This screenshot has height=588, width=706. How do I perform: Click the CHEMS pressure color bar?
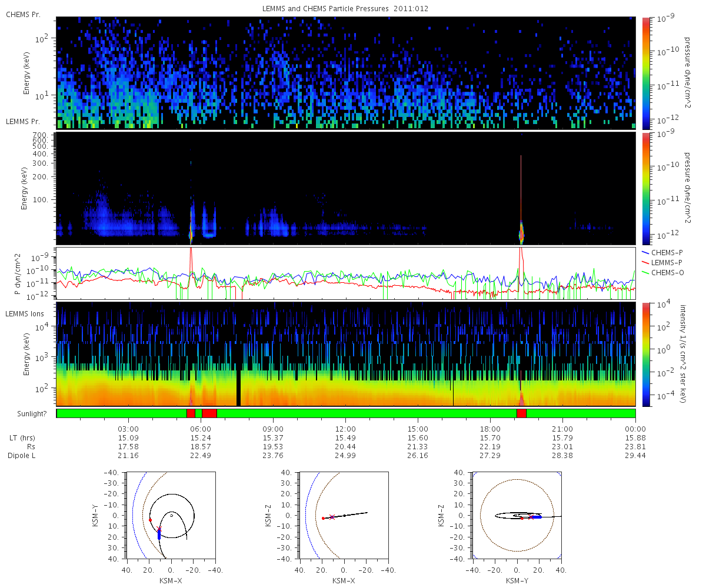point(646,73)
